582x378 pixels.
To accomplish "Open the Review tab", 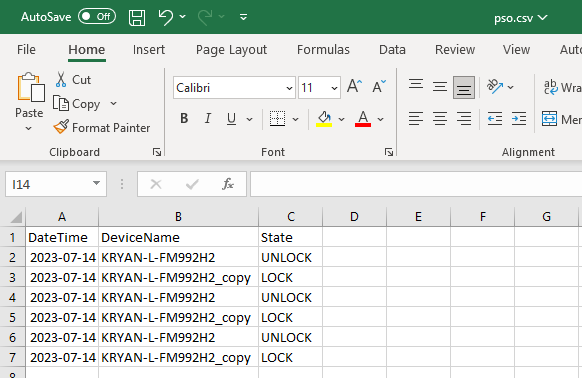I will (x=455, y=50).
